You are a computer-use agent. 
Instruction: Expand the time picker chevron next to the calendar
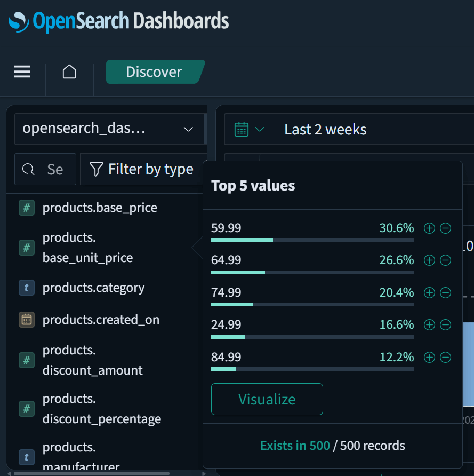coord(260,129)
